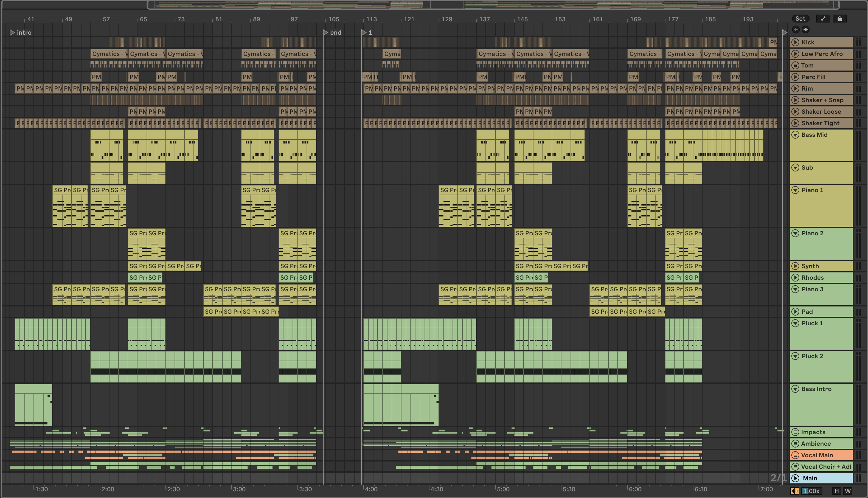The image size is (868, 498).
Task: Unfold the Vocal Main track
Action: [x=796, y=455]
